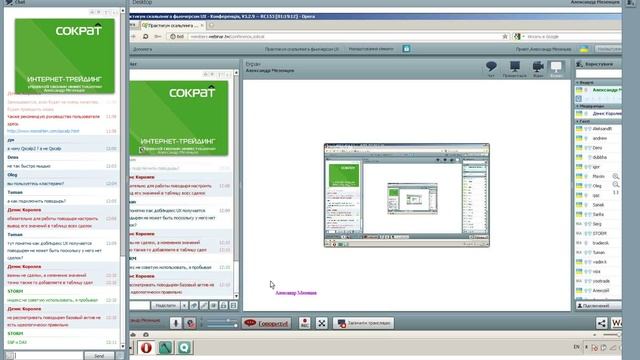This screenshot has height=360, width=640.
Task: Open the teal Q application taskbar icon
Action: [x=184, y=347]
